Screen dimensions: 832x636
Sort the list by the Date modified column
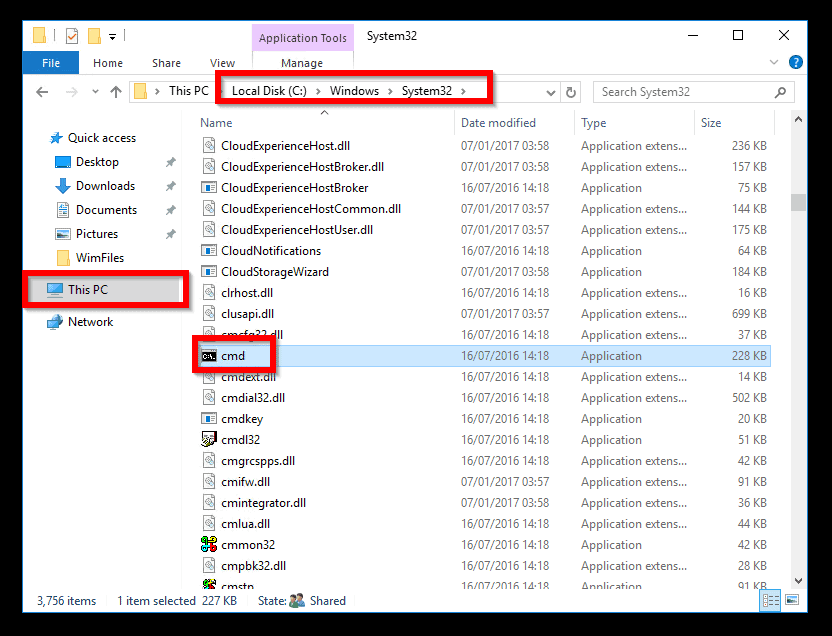(x=498, y=123)
